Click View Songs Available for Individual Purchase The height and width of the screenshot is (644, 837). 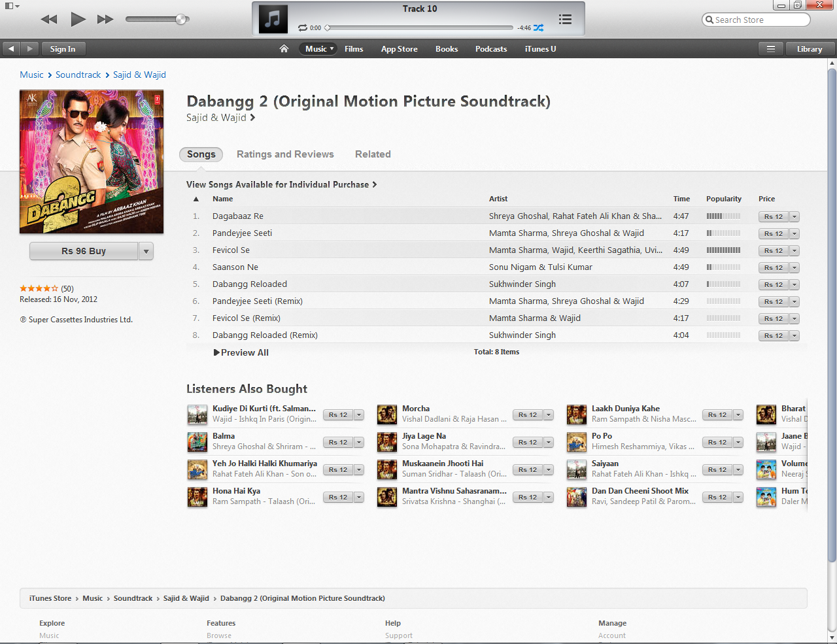pyautogui.click(x=281, y=184)
